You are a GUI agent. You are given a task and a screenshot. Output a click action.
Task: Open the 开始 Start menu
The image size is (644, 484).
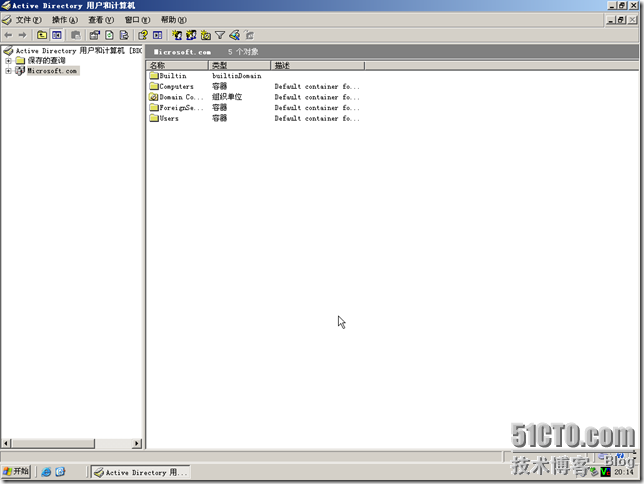tap(16, 472)
